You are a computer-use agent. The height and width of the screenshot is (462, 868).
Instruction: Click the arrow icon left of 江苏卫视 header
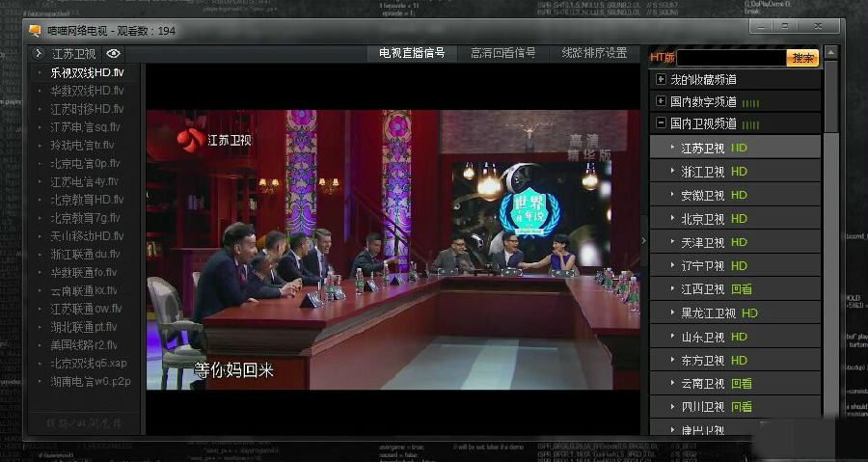[x=39, y=54]
